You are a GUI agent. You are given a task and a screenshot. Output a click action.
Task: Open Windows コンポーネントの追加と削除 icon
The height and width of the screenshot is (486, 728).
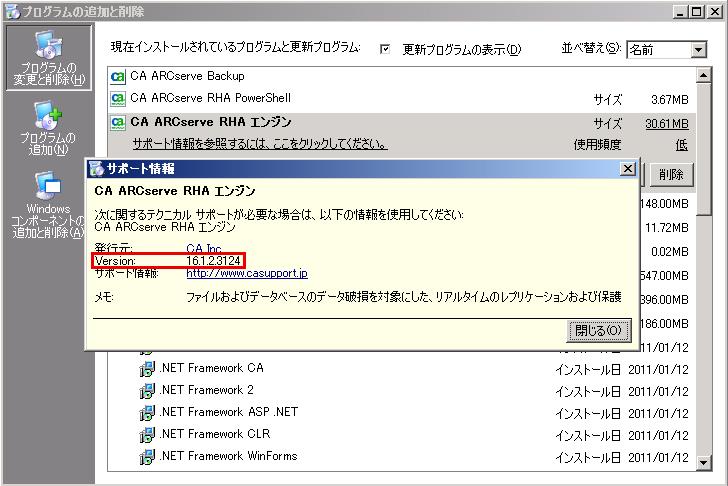[48, 204]
